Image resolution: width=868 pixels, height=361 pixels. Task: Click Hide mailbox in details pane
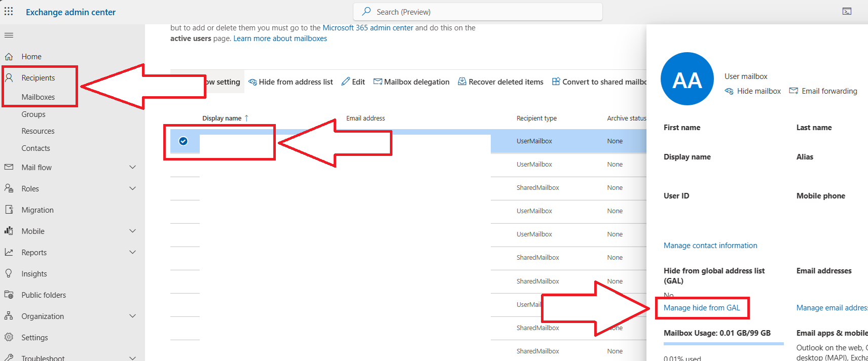(753, 91)
